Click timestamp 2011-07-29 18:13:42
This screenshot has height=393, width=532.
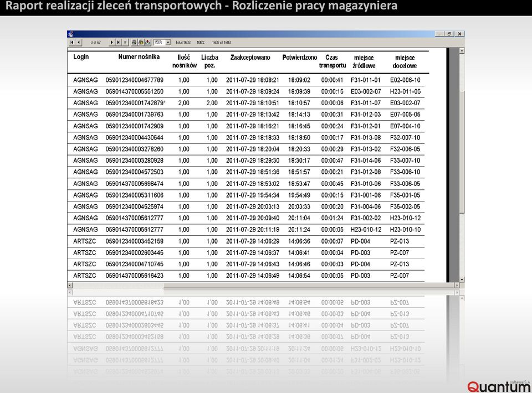click(253, 115)
